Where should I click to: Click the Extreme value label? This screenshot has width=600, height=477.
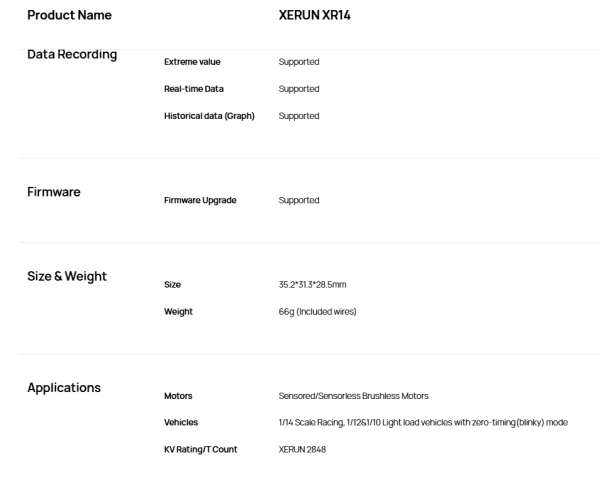(192, 62)
